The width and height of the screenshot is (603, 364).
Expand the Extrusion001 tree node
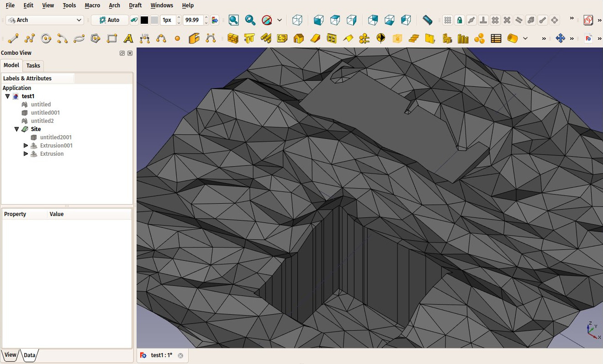26,146
